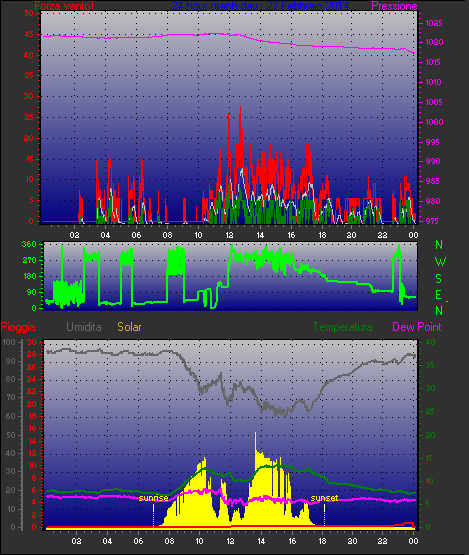The width and height of the screenshot is (469, 555).
Task: Click hour '12' on wind graph time axis
Action: [x=230, y=235]
